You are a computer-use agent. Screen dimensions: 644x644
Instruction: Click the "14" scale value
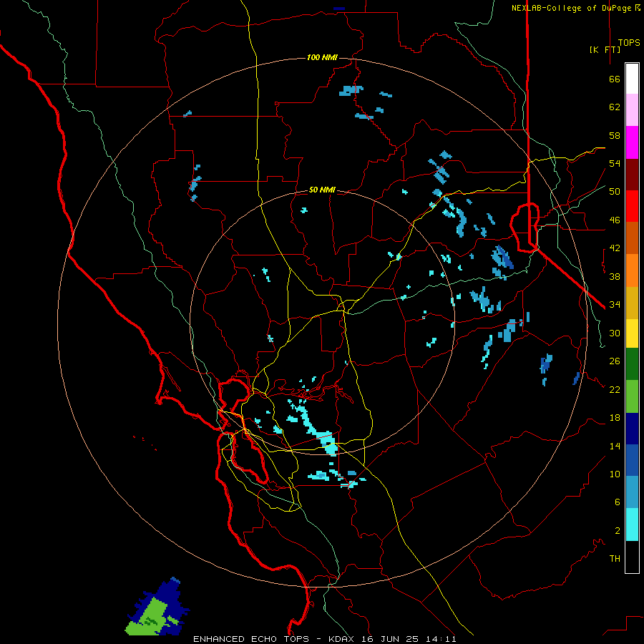615,446
